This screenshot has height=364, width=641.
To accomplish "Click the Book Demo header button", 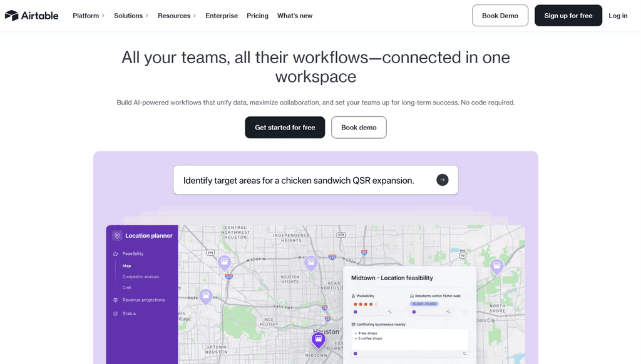I will 500,16.
